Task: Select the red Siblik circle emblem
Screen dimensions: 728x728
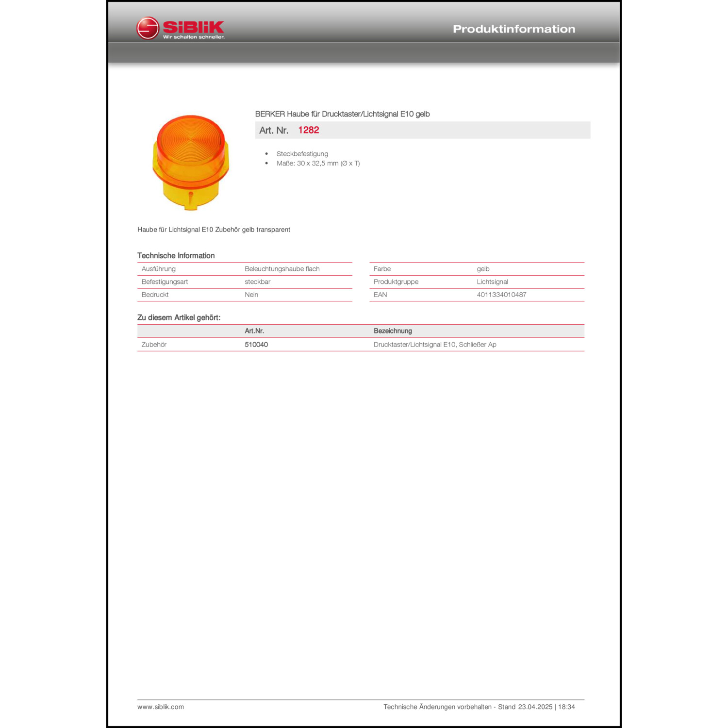Action: click(148, 28)
